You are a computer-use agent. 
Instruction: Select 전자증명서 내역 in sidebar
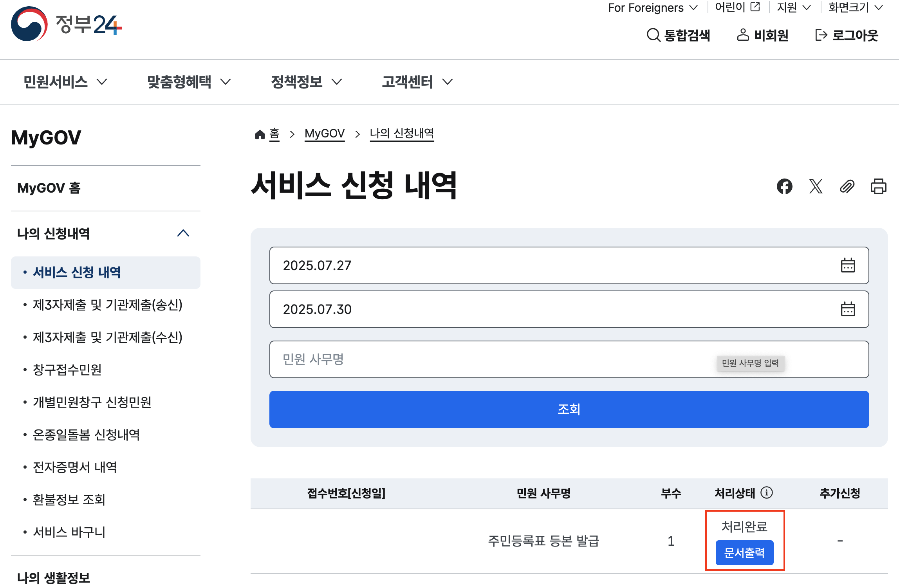coord(74,467)
